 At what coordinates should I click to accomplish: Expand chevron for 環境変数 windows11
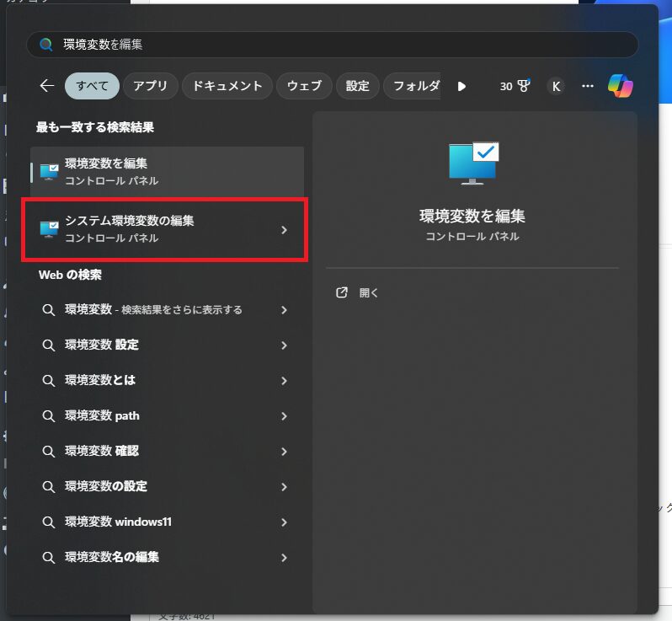[x=284, y=522]
